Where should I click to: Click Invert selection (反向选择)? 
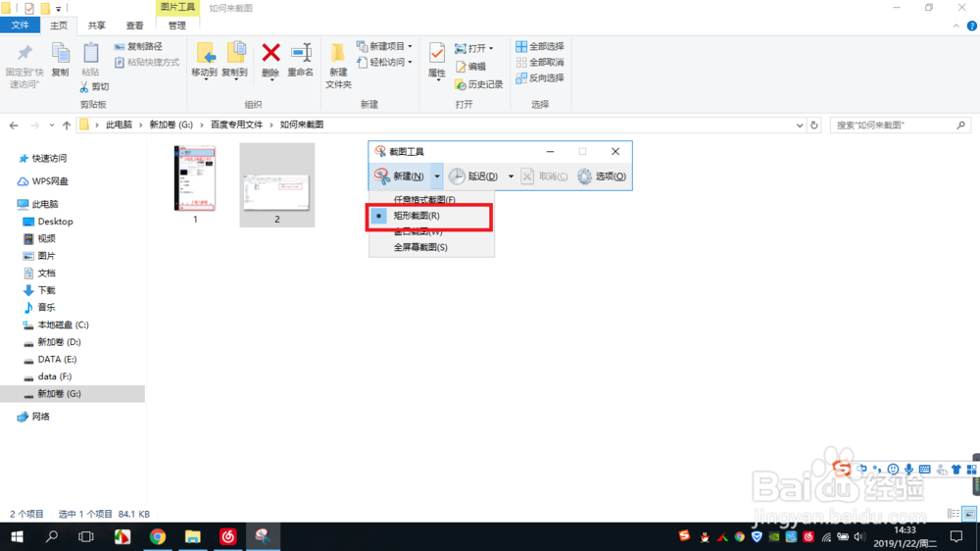pos(539,77)
